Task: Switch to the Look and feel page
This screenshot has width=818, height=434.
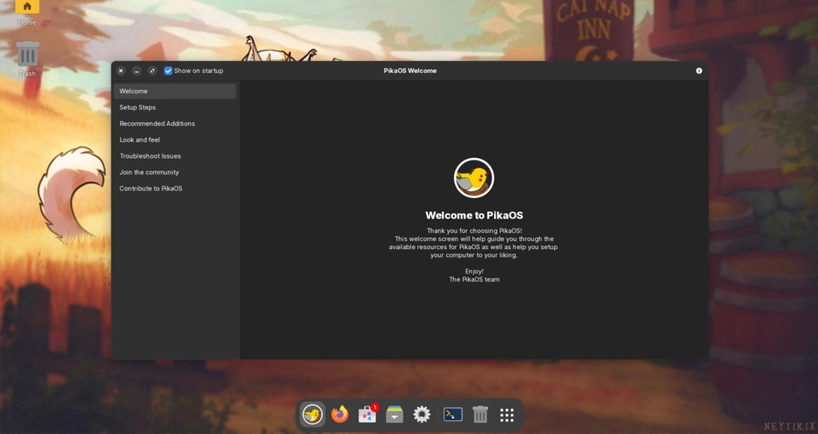Action: tap(140, 140)
